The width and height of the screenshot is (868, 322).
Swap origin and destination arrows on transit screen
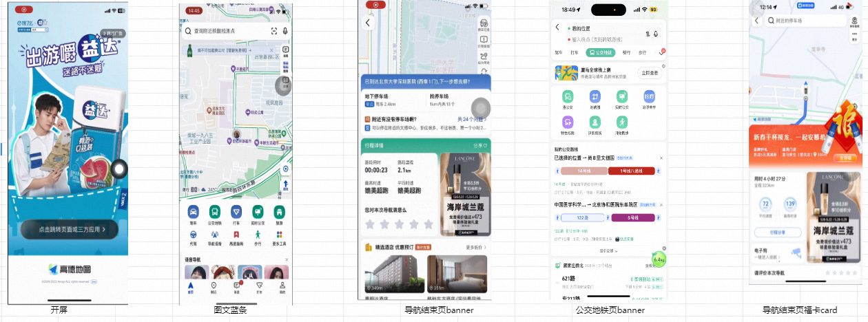coord(648,34)
